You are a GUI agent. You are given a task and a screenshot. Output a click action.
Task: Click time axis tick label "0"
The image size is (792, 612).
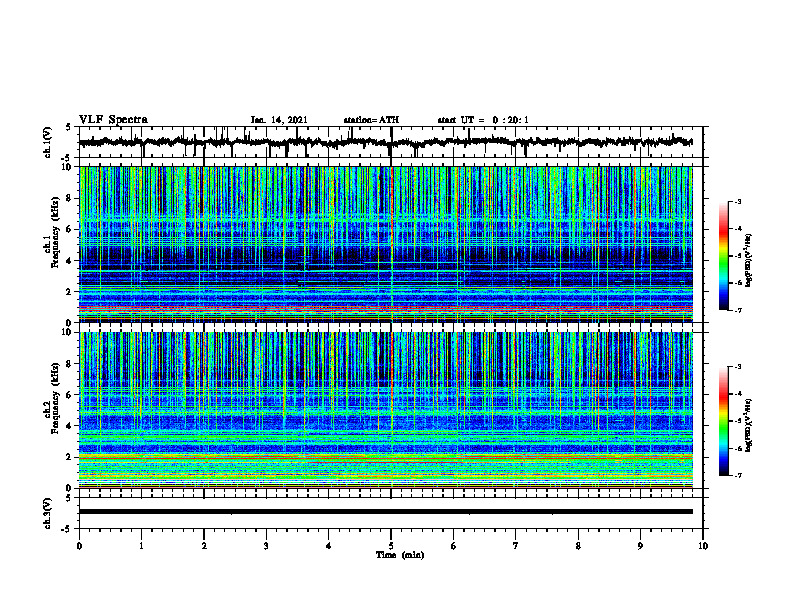coord(79,546)
